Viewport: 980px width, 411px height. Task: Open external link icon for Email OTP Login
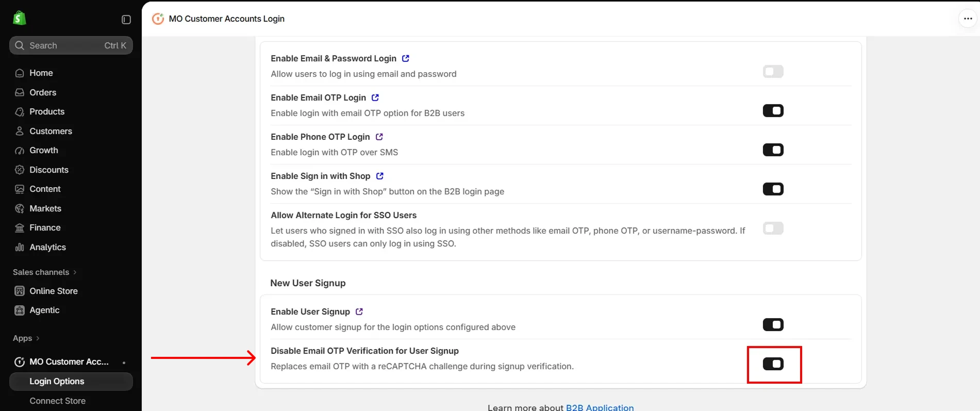pos(375,97)
